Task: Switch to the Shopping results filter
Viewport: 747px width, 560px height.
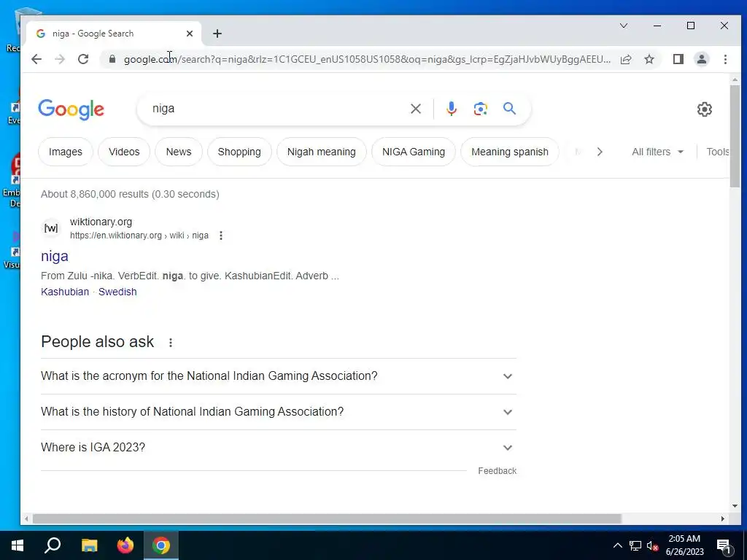Action: (x=239, y=152)
